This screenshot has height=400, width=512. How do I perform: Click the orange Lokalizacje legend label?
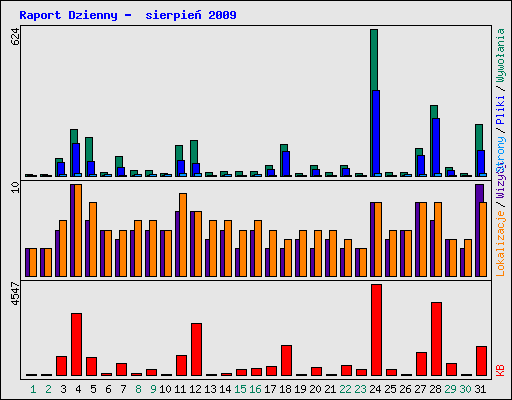pos(501,243)
